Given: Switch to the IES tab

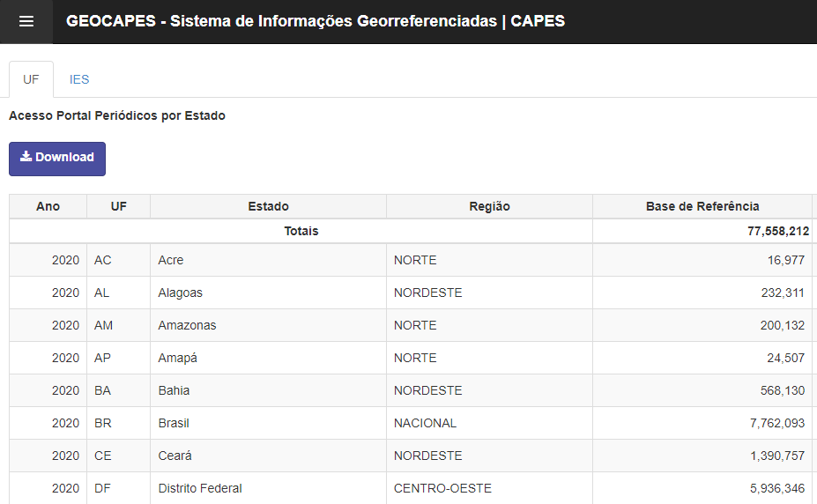Looking at the screenshot, I should click(79, 79).
